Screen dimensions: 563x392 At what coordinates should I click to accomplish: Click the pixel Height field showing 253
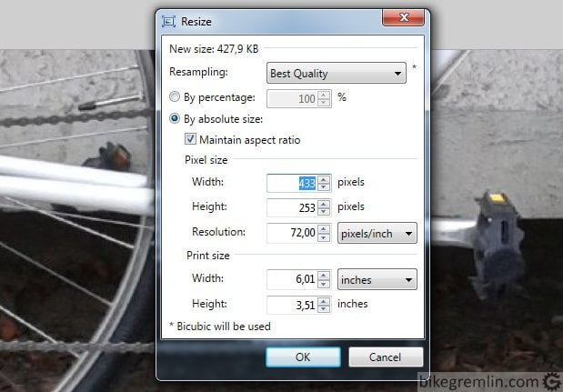[x=292, y=207]
